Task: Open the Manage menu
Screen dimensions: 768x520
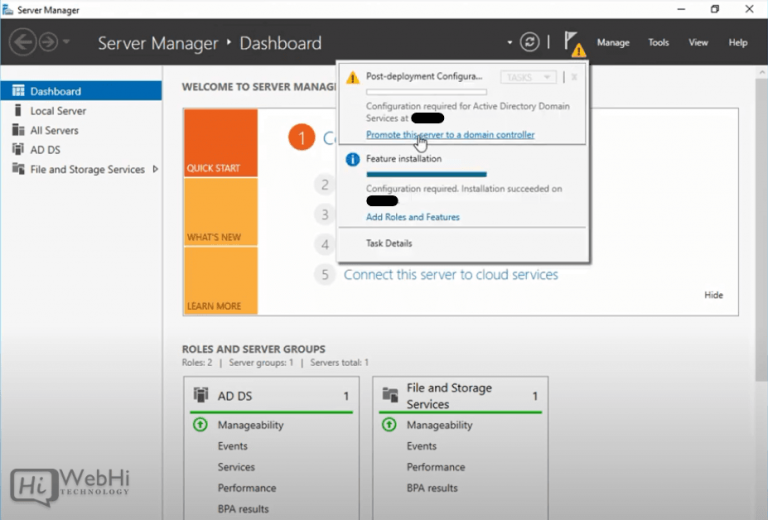Action: coord(613,43)
